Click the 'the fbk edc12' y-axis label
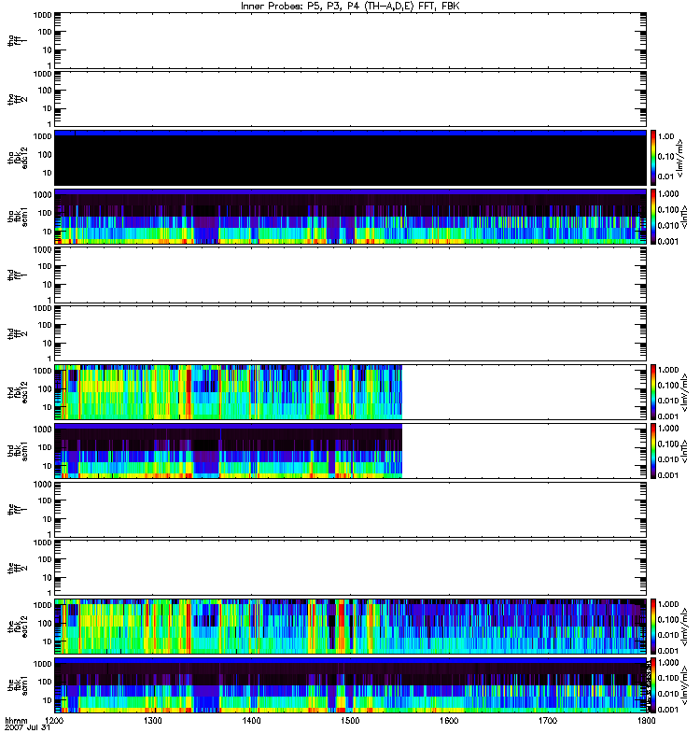Image resolution: width=700 pixels, height=747 pixels. 17,627
